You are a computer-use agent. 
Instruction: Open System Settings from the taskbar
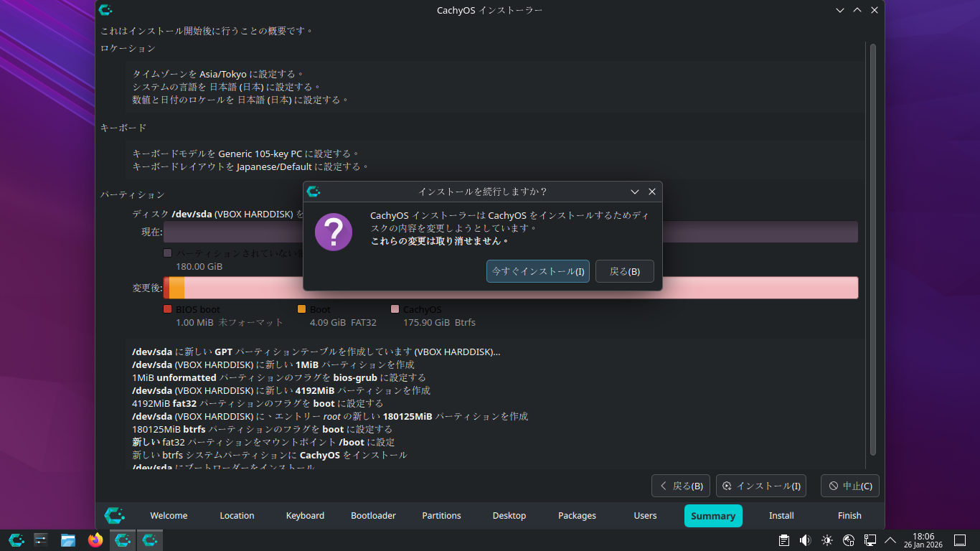41,540
